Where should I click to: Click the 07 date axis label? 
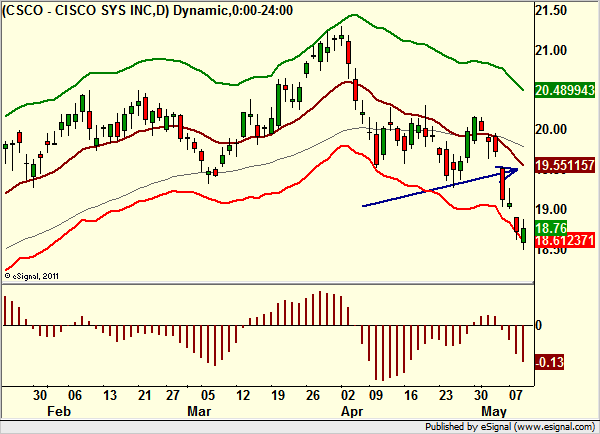point(516,395)
